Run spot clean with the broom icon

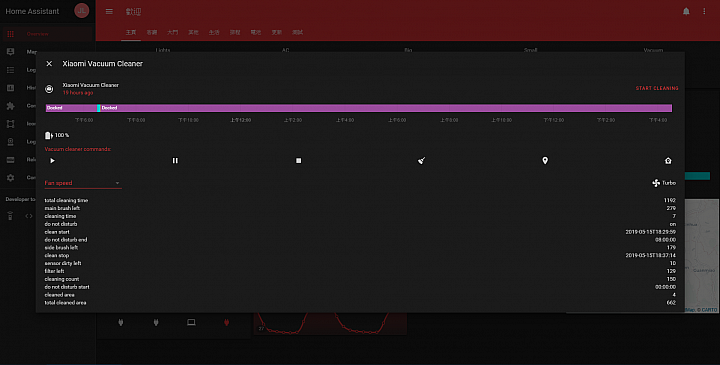click(422, 161)
